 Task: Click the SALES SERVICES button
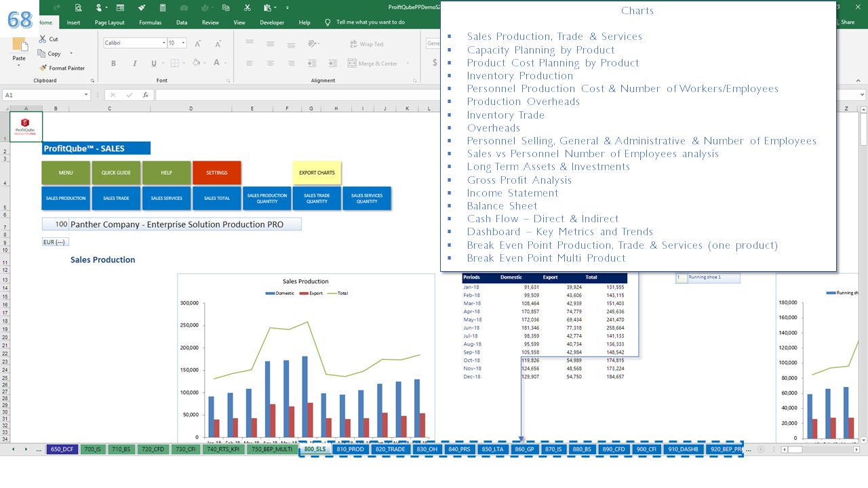[166, 198]
